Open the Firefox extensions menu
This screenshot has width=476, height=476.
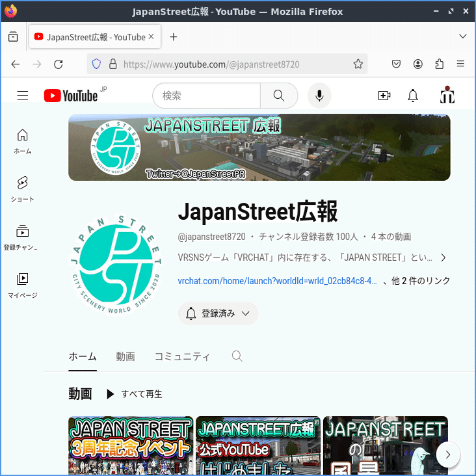pos(440,64)
